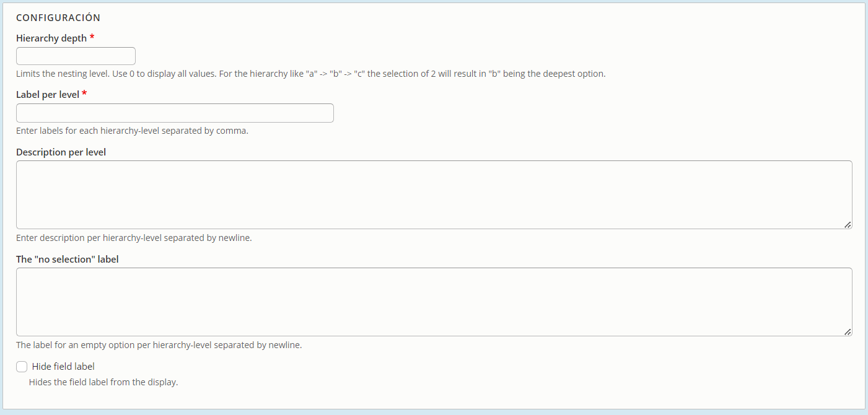The width and height of the screenshot is (868, 415).
Task: Click the 'The "no selection" label' heading
Action: (68, 260)
